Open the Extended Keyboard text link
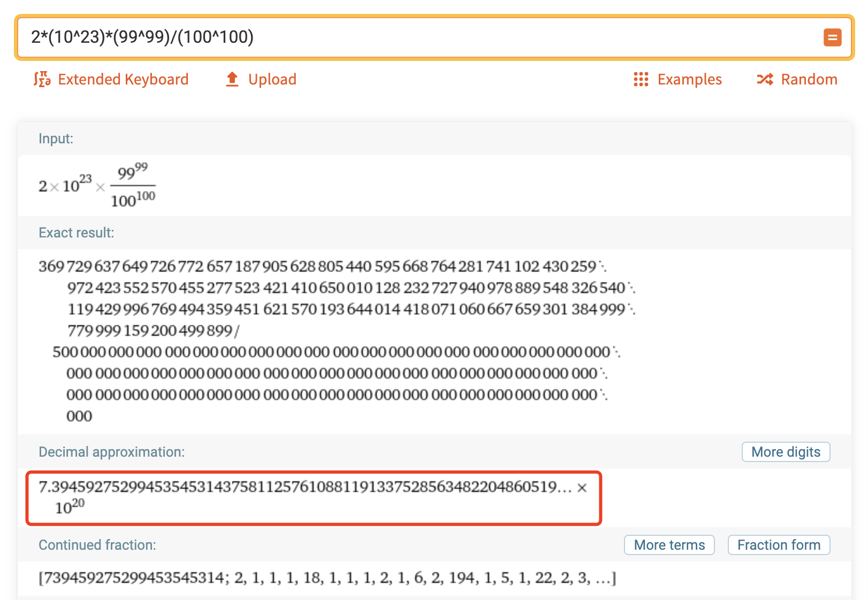Viewport: 868px width, 600px height. (x=123, y=79)
